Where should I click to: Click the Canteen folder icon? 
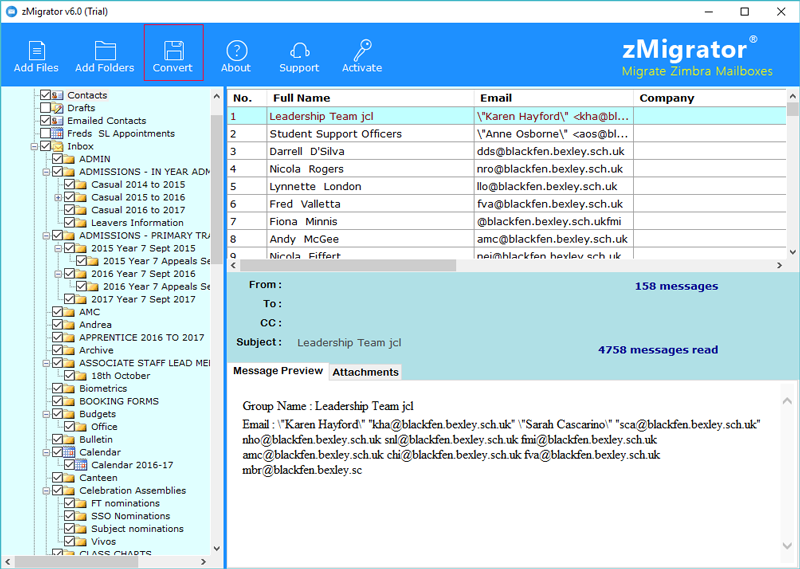tap(69, 478)
